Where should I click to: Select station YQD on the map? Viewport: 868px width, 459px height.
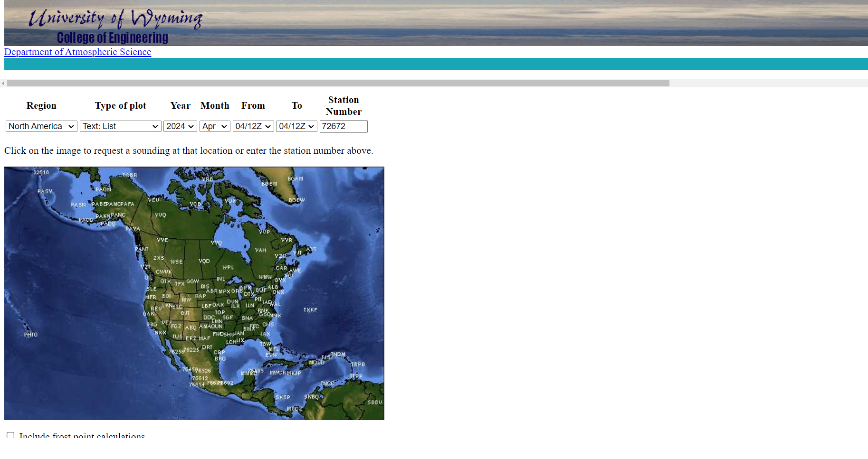pyautogui.click(x=204, y=261)
